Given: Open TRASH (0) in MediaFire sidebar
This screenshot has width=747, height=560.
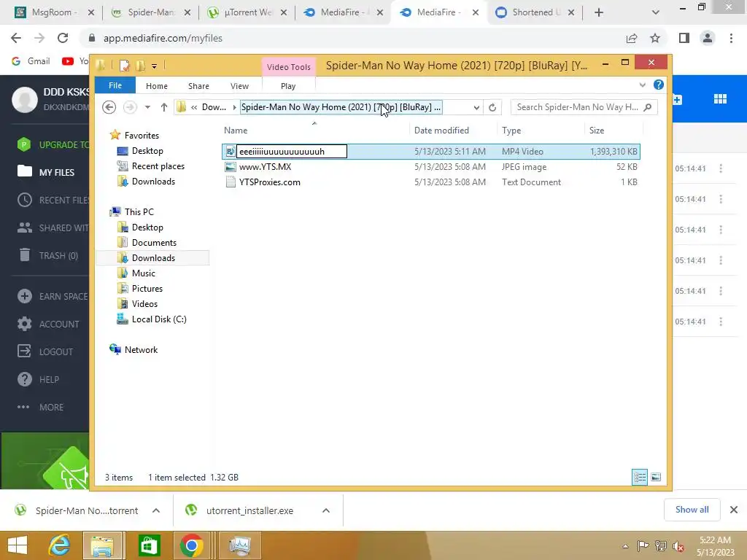Looking at the screenshot, I should pos(47,256).
